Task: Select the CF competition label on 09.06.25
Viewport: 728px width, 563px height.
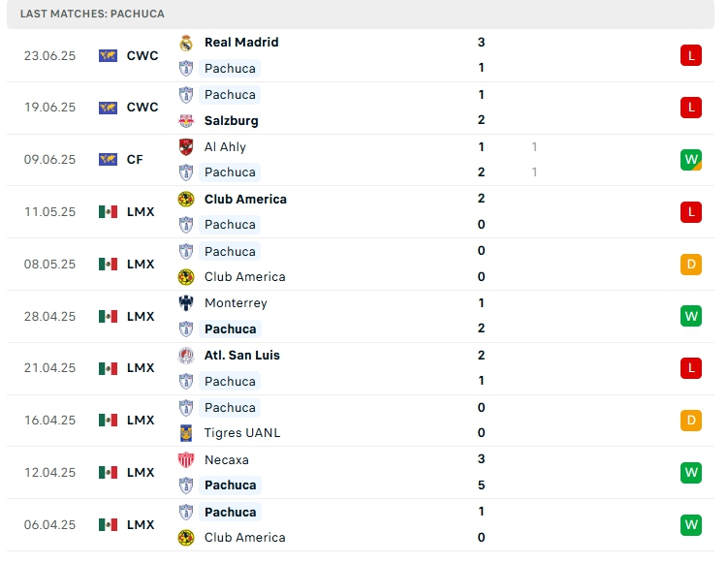Action: 135,160
